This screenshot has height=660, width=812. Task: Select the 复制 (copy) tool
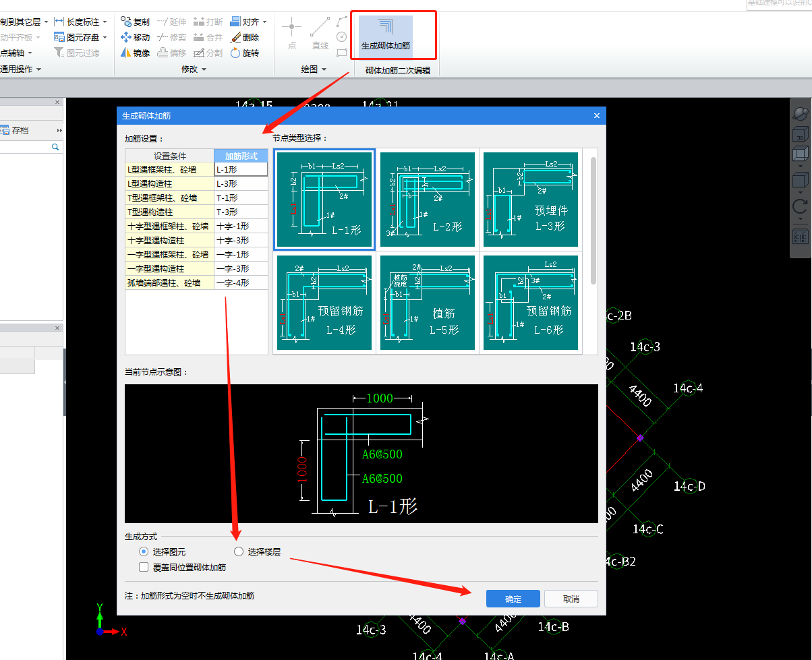135,22
